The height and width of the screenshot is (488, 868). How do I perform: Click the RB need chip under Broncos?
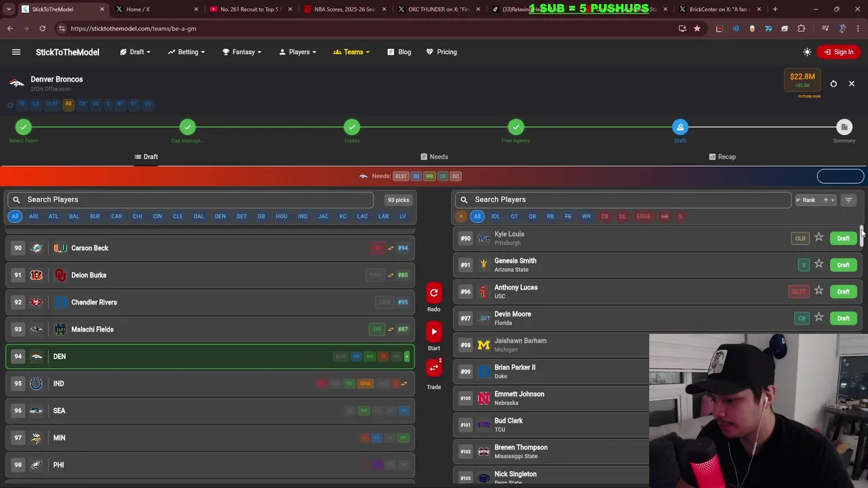[x=68, y=104]
